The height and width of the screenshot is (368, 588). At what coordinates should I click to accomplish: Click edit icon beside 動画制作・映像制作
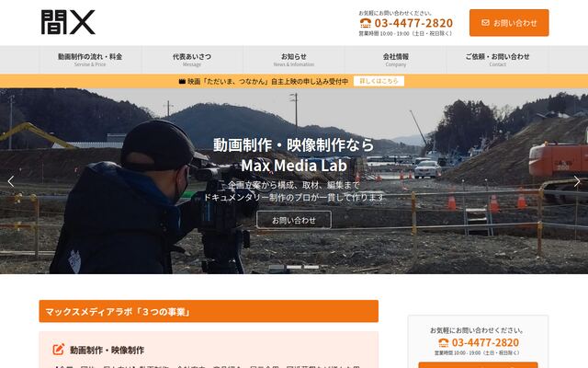59,350
